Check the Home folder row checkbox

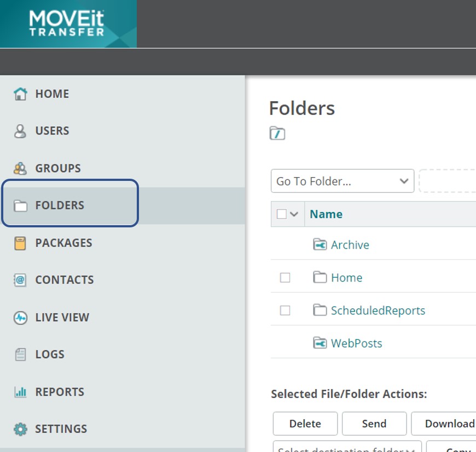click(x=285, y=278)
